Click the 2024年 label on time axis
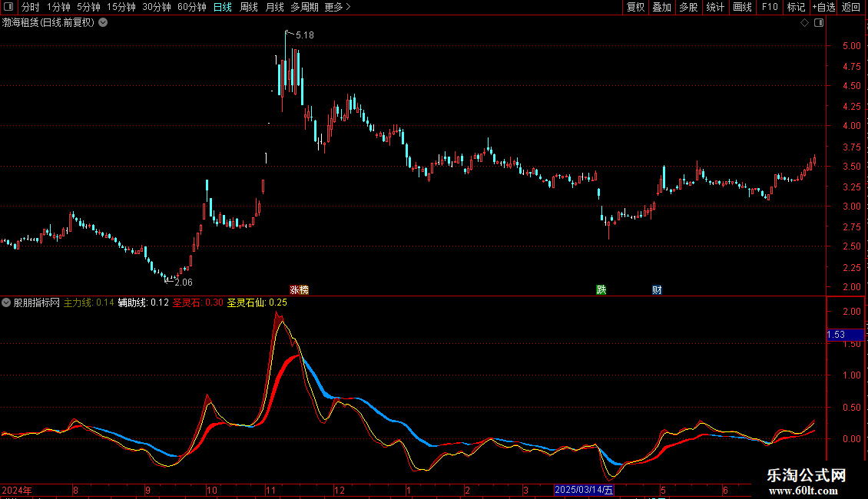 17,491
